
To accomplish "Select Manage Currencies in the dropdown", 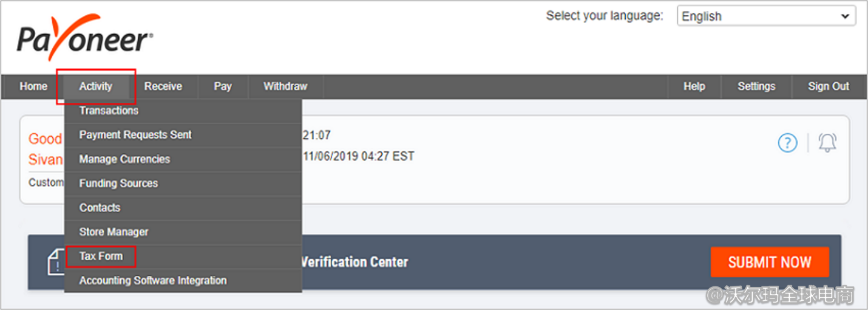I will click(x=124, y=159).
